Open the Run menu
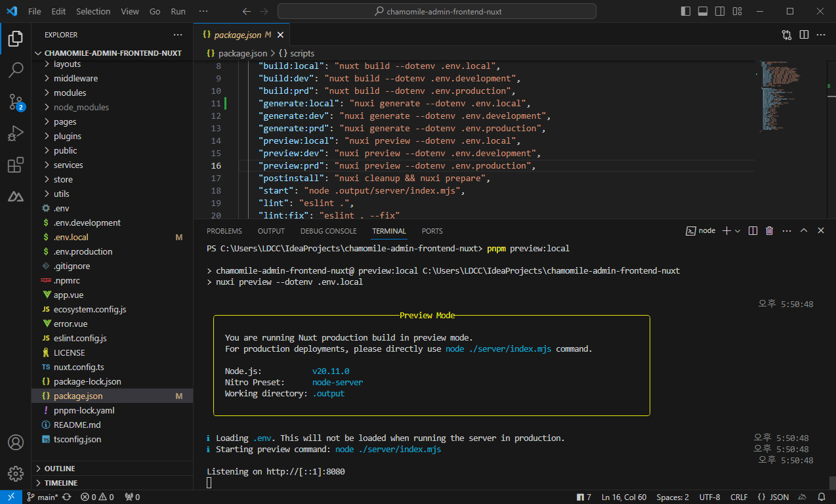The image size is (836, 504). (178, 11)
